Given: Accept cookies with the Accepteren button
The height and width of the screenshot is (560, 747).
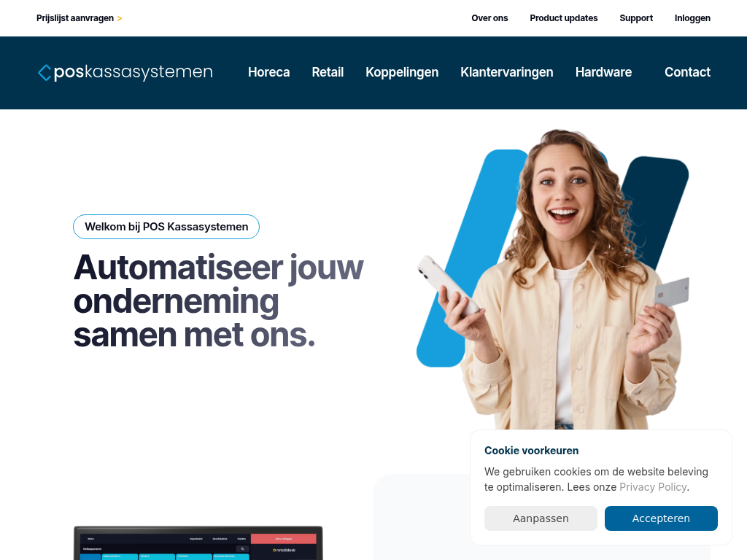Looking at the screenshot, I should point(661,518).
